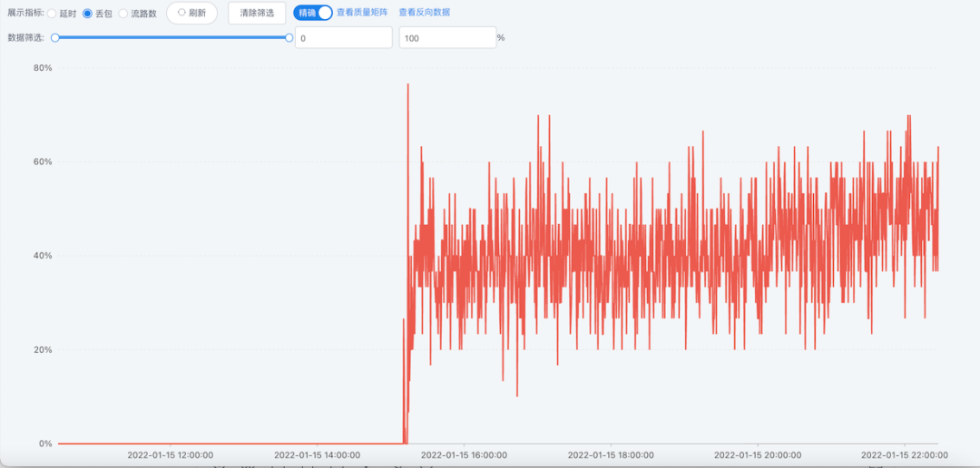The width and height of the screenshot is (980, 468).
Task: Click the 2022-01-15 20:00:00 x-axis label
Action: [758, 455]
